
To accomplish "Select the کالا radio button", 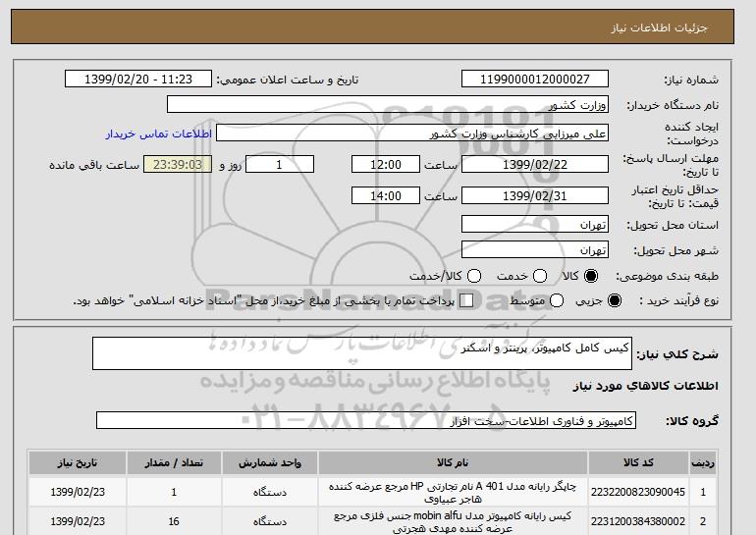I will point(591,276).
